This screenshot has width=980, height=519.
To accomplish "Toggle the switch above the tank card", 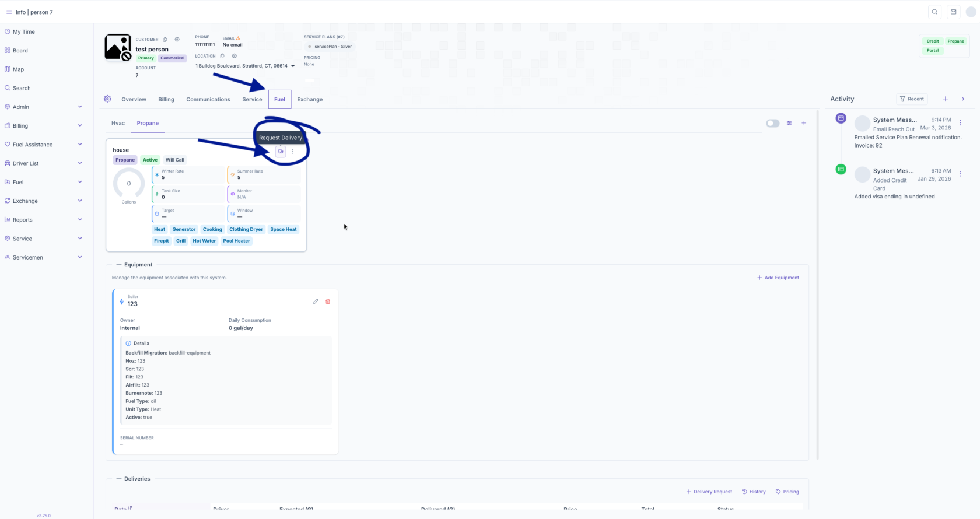I will (772, 123).
